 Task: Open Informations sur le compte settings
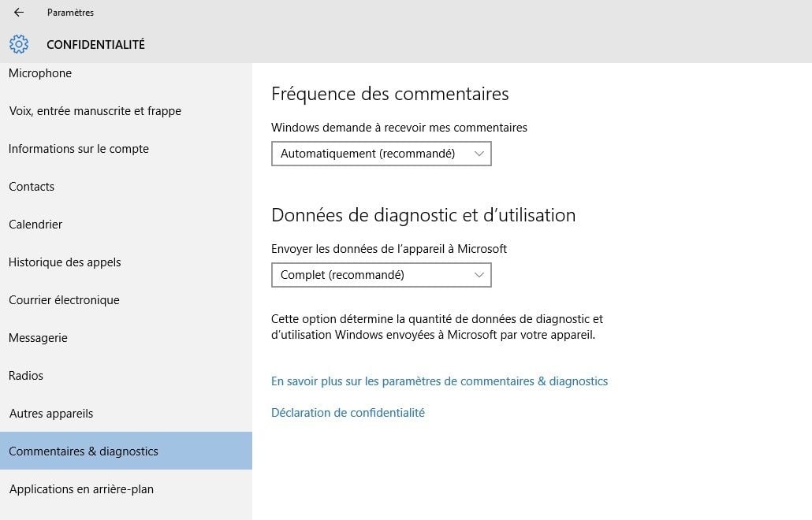(79, 149)
